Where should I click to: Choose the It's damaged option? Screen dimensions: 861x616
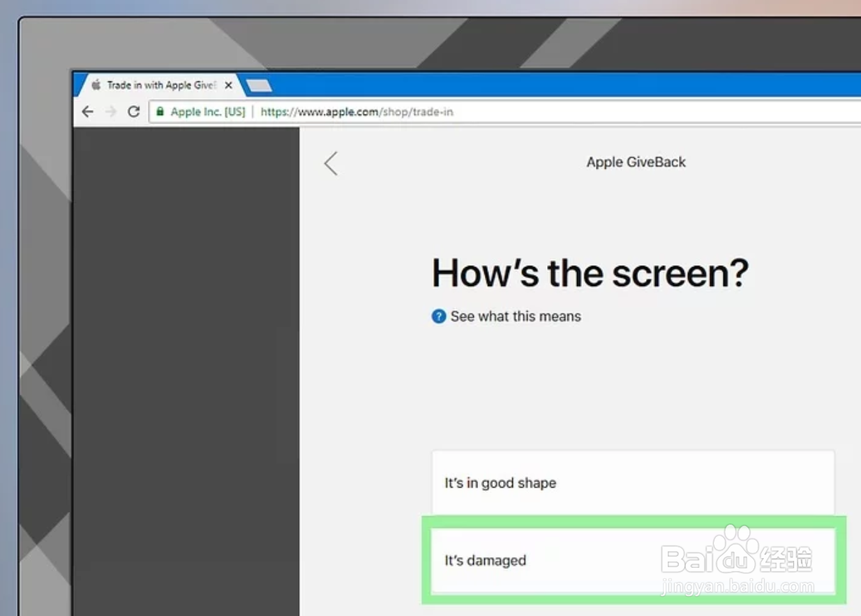[x=633, y=560]
